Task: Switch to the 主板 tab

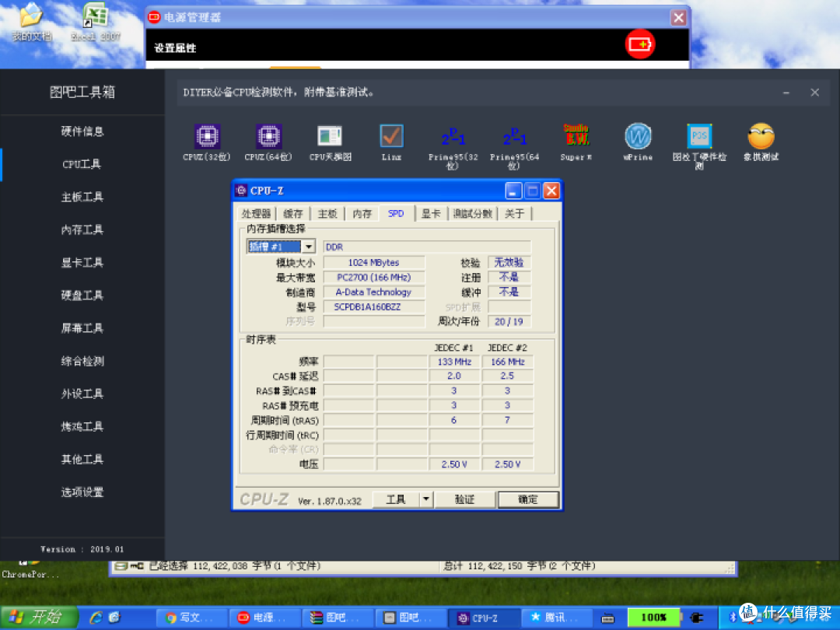Action: pyautogui.click(x=327, y=214)
